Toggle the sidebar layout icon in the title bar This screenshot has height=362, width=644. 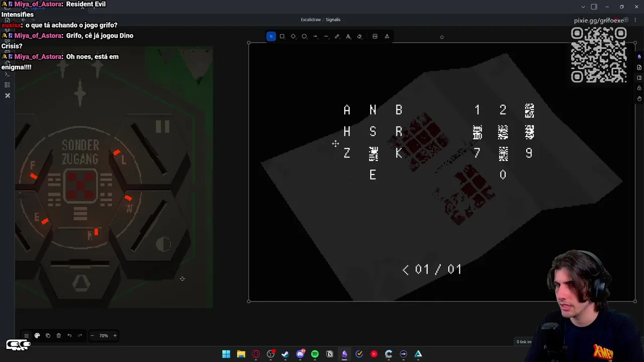click(x=594, y=7)
